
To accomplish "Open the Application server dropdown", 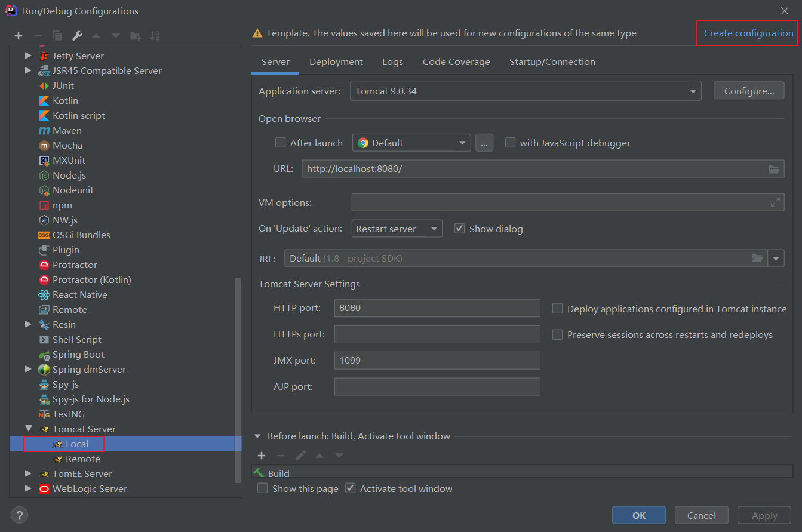I will click(526, 91).
